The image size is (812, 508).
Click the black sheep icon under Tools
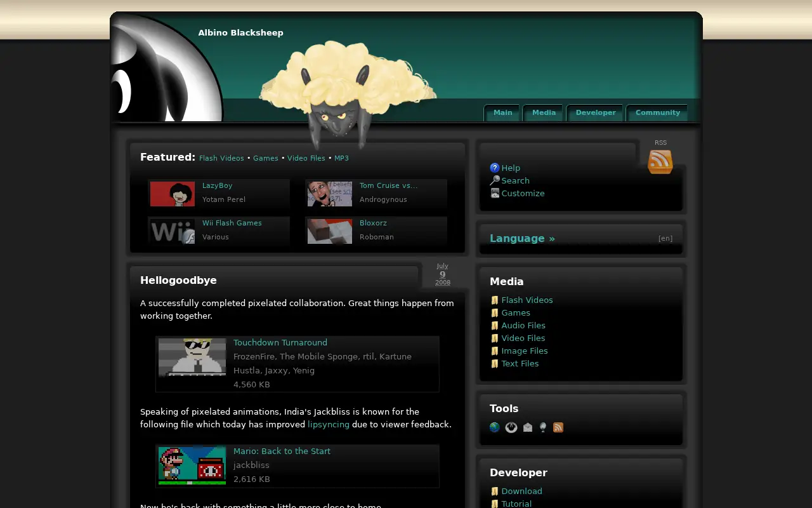(511, 427)
